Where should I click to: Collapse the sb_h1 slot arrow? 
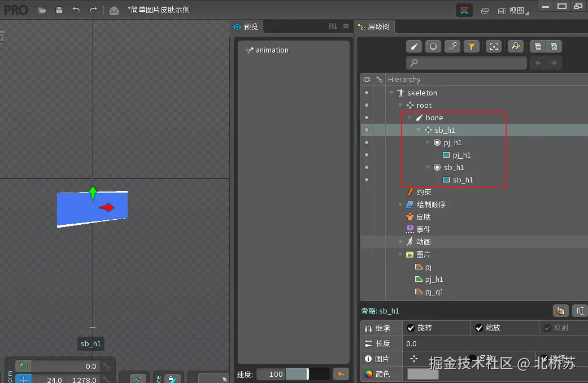click(x=428, y=167)
